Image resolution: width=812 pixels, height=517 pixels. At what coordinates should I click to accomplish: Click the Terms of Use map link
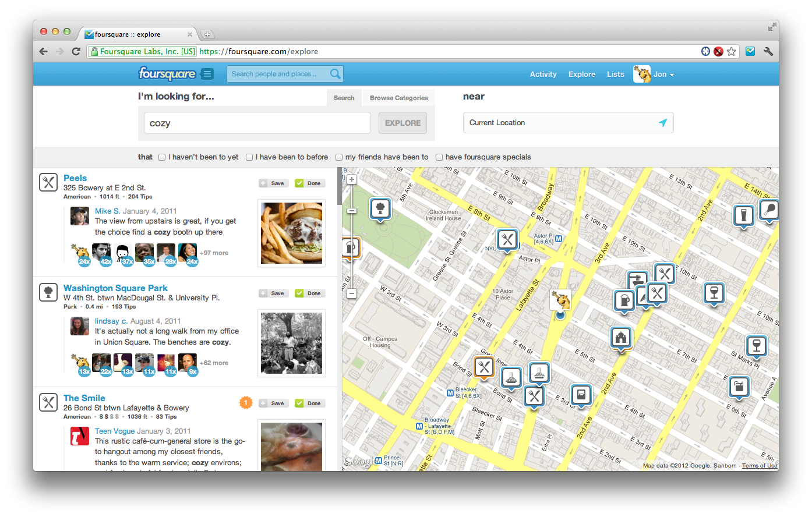tap(760, 466)
